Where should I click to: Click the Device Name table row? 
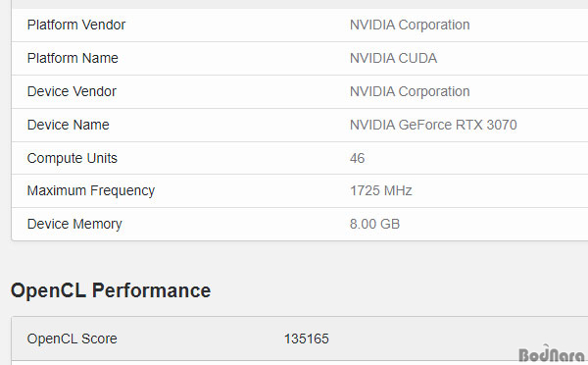coord(300,126)
